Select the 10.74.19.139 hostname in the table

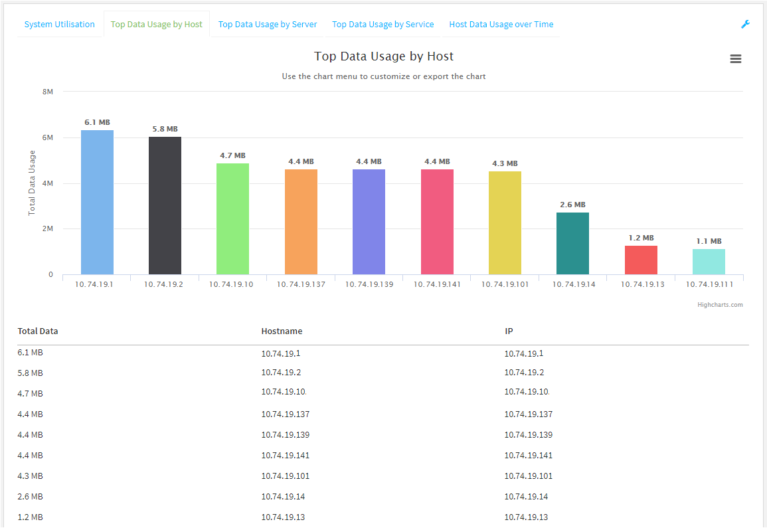pyautogui.click(x=284, y=434)
